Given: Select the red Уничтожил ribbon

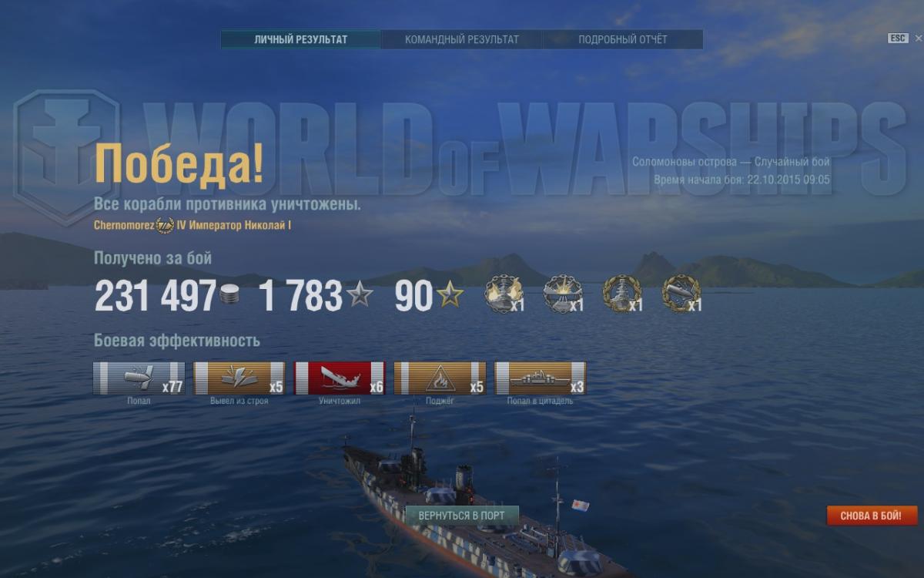Looking at the screenshot, I should pyautogui.click(x=340, y=378).
